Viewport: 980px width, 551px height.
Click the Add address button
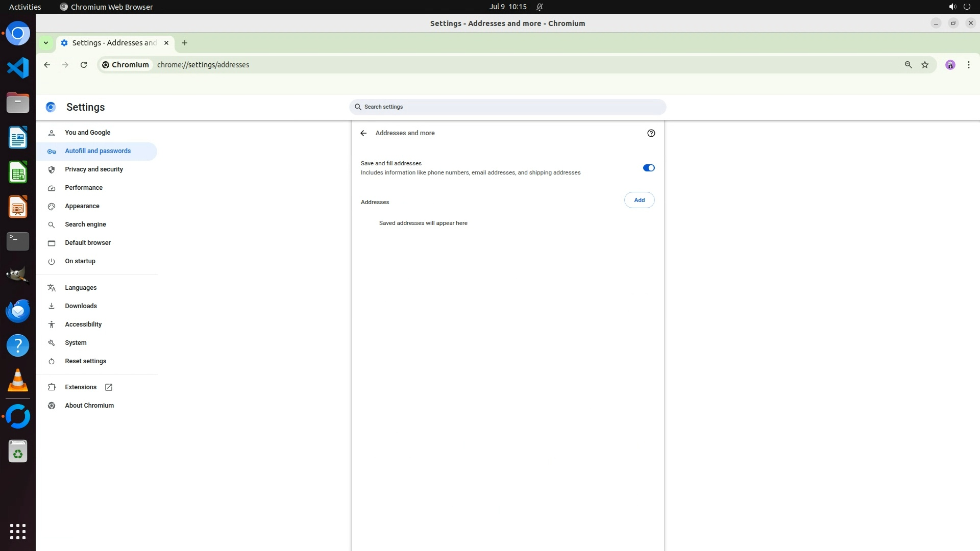point(639,200)
